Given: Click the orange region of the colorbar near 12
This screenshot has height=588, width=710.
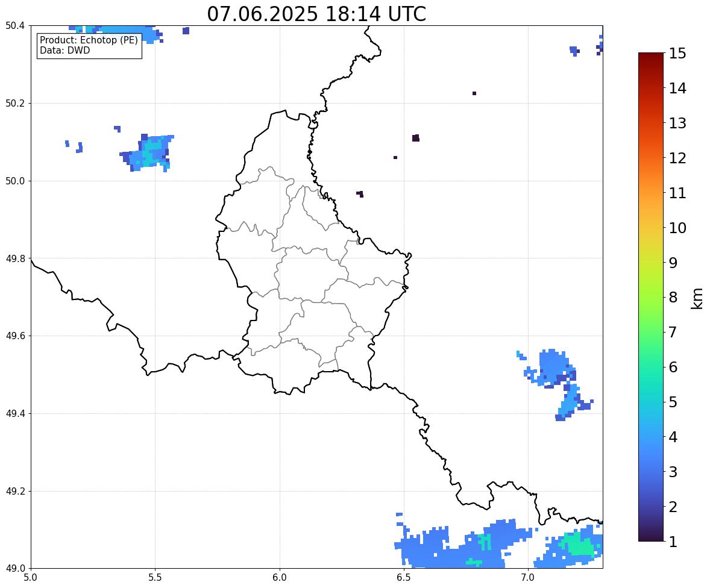Looking at the screenshot, I should 651,158.
